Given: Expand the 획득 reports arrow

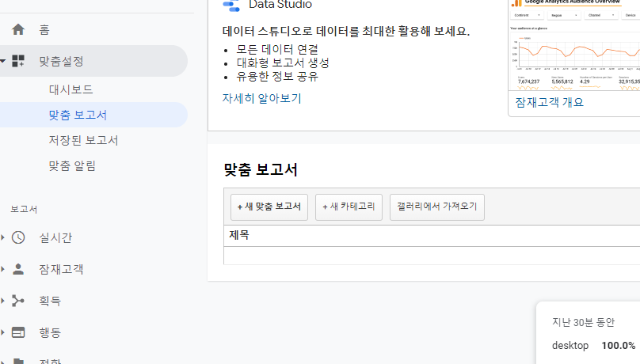Looking at the screenshot, I should [3, 301].
